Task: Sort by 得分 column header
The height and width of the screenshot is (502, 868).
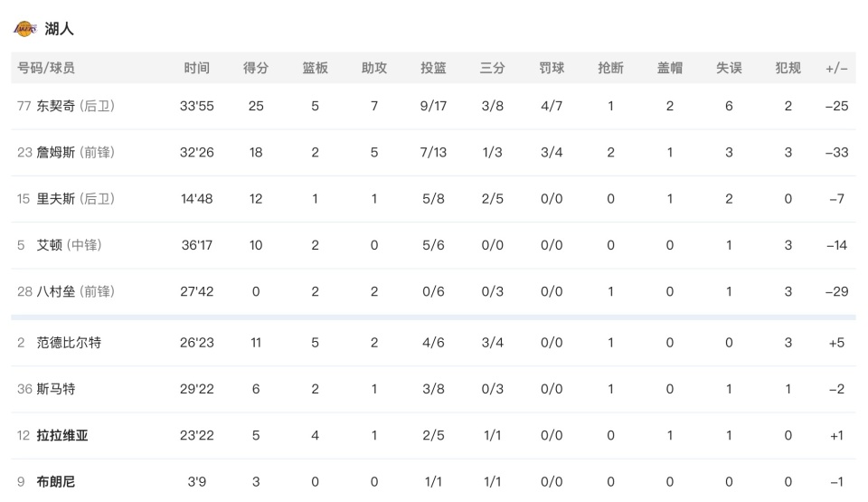Action: [x=256, y=68]
